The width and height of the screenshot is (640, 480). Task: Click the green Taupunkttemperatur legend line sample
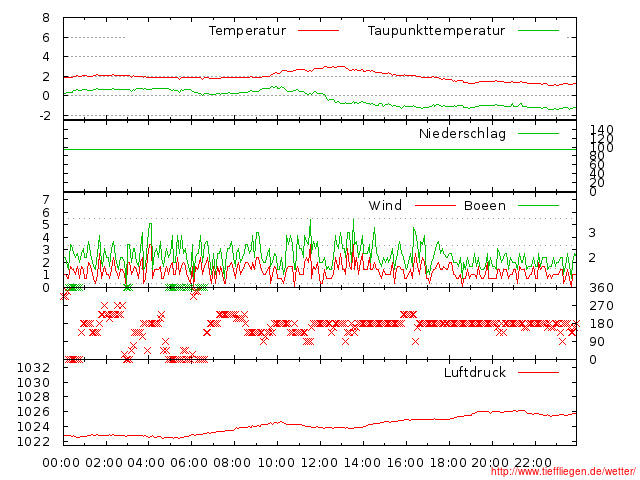coord(539,32)
